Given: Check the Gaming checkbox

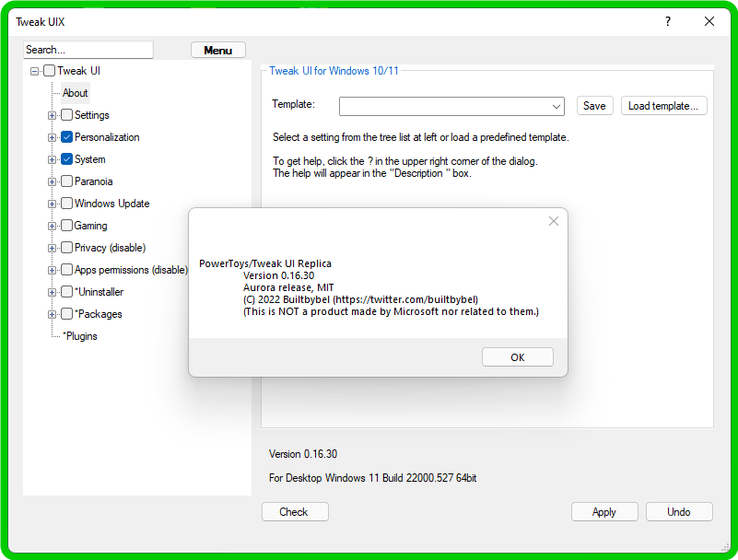Looking at the screenshot, I should 67,226.
